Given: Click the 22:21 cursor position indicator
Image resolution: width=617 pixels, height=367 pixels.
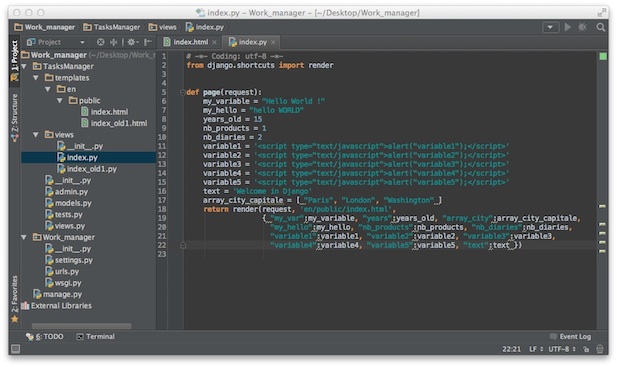Looking at the screenshot, I should pos(511,349).
